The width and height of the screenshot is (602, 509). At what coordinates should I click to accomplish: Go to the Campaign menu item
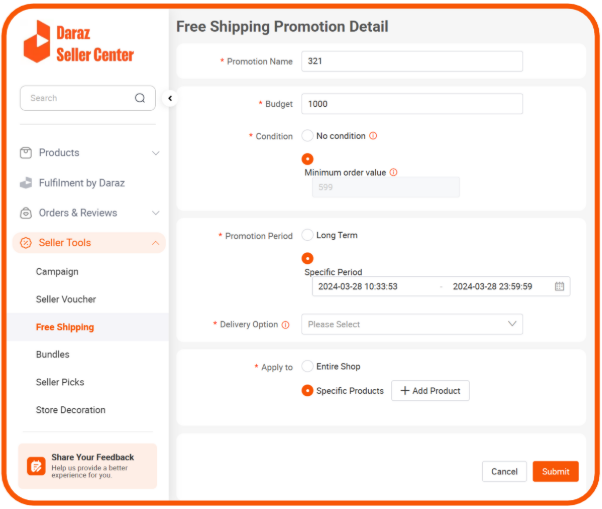pyautogui.click(x=57, y=271)
